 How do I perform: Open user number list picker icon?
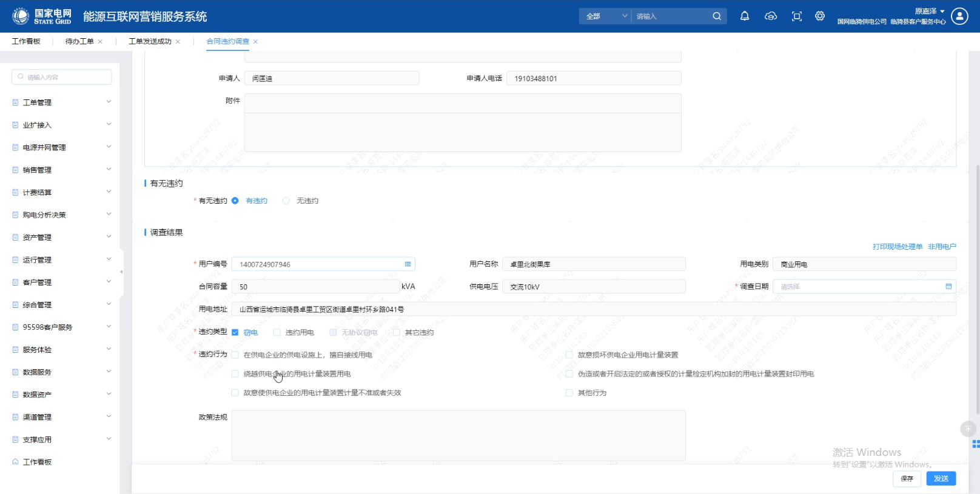click(x=408, y=264)
